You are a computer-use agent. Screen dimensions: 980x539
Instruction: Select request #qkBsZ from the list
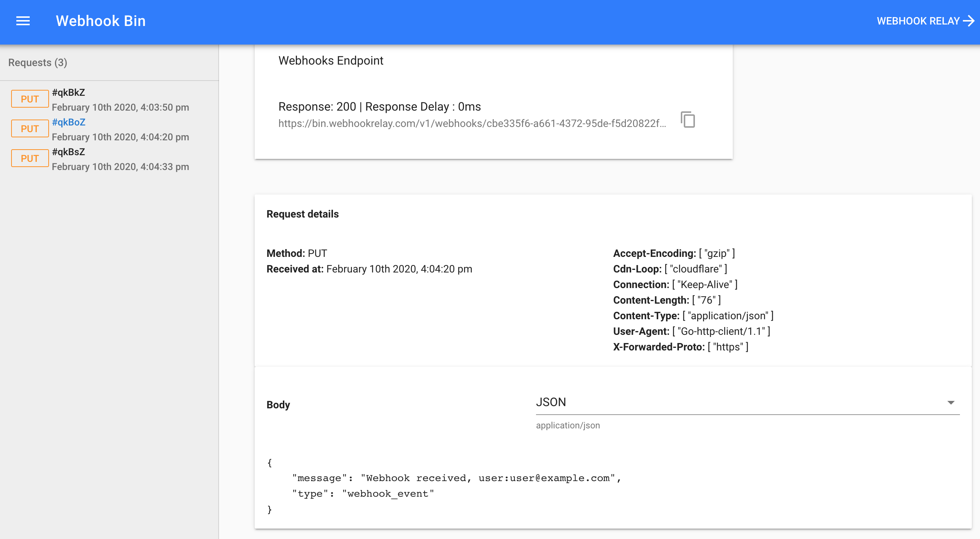point(68,152)
